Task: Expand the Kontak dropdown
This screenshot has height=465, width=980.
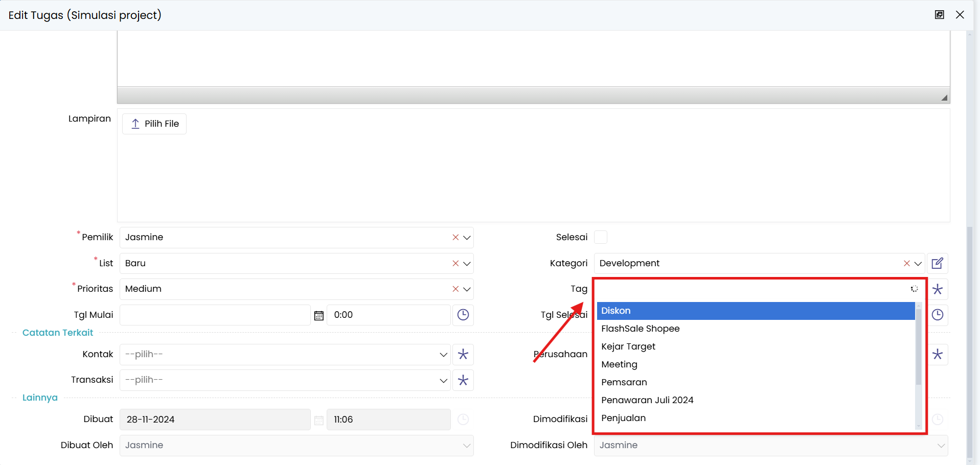Action: click(443, 355)
